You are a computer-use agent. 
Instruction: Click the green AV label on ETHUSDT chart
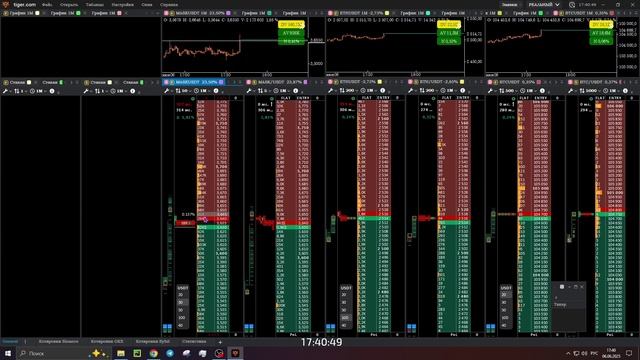449,33
